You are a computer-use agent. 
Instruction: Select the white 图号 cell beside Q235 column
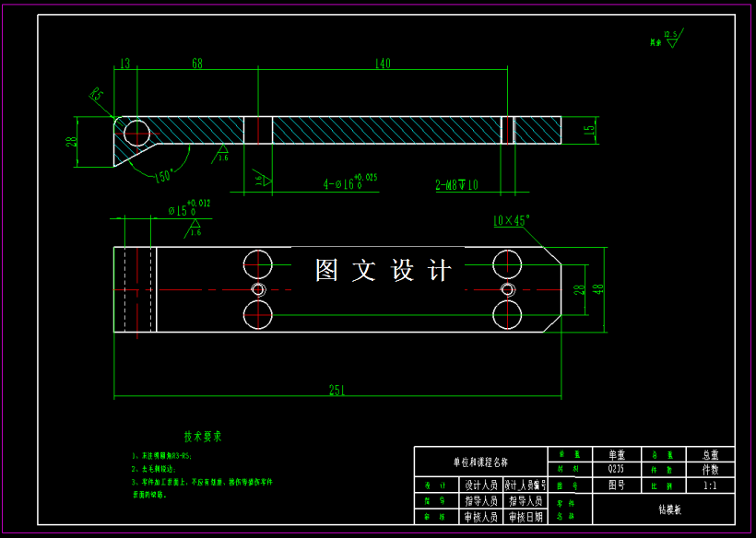point(616,485)
